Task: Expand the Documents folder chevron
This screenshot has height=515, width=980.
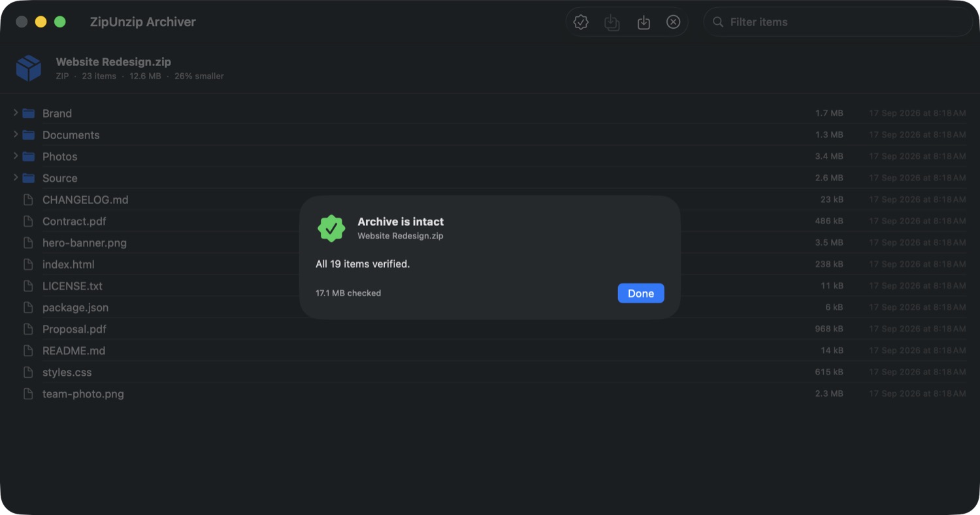Action: 16,135
